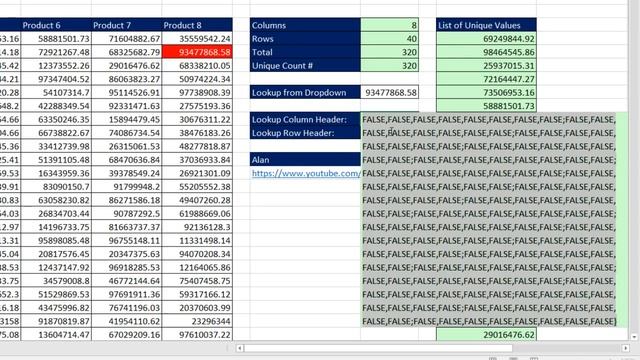Click the Columns value 8 cell
Screen dimensions: 640x360
pos(389,25)
